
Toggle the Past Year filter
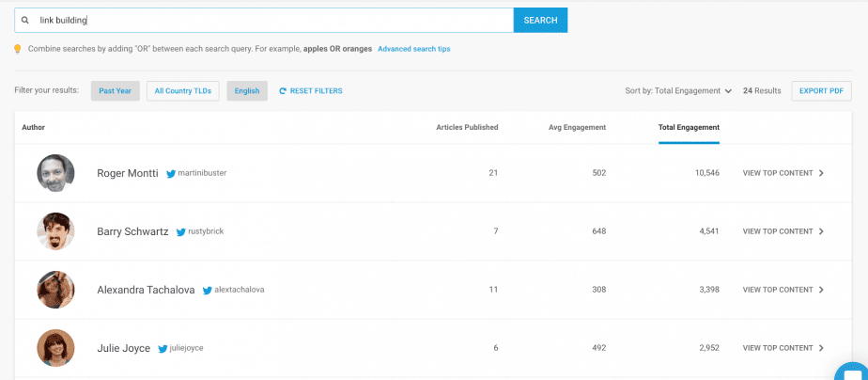[x=116, y=91]
